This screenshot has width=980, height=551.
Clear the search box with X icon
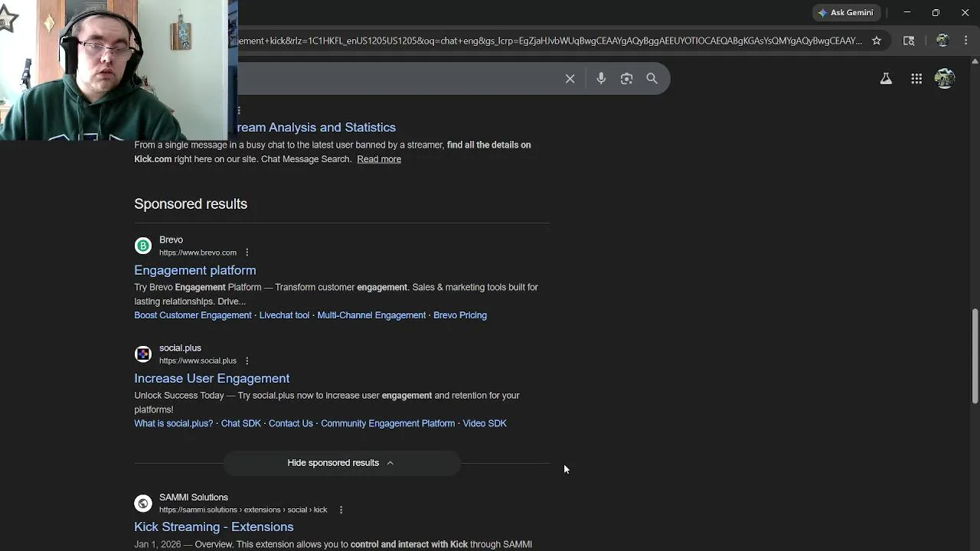tap(570, 79)
